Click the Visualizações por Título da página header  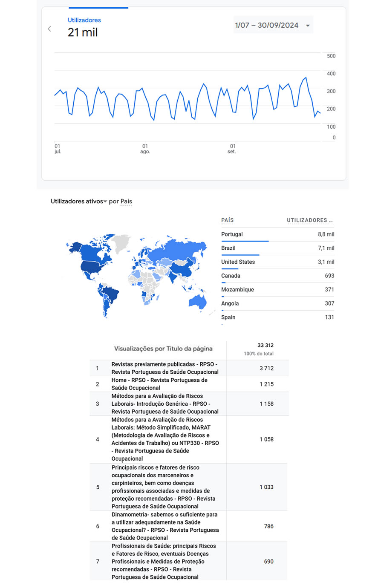click(x=163, y=349)
